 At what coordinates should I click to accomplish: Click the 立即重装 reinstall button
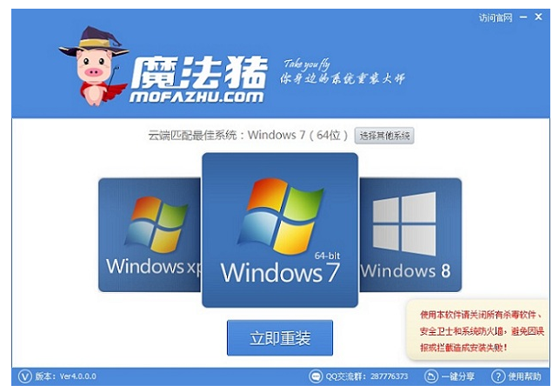(280, 337)
